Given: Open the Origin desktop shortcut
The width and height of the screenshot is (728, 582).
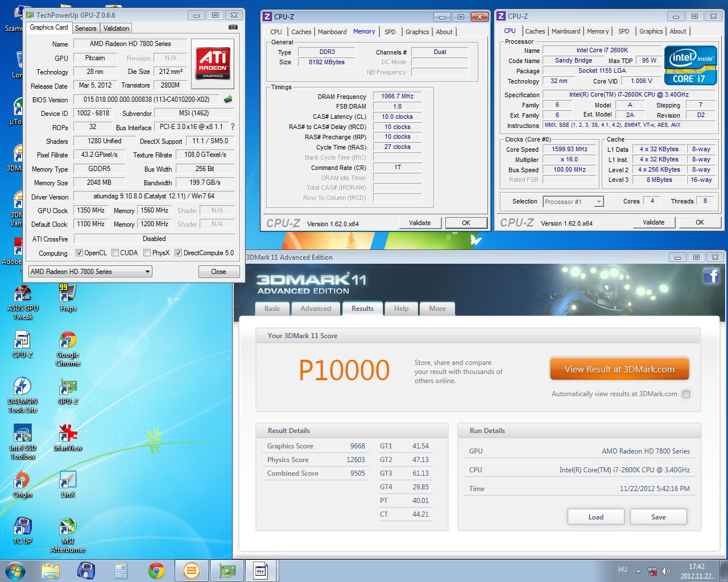Looking at the screenshot, I should pyautogui.click(x=22, y=485).
